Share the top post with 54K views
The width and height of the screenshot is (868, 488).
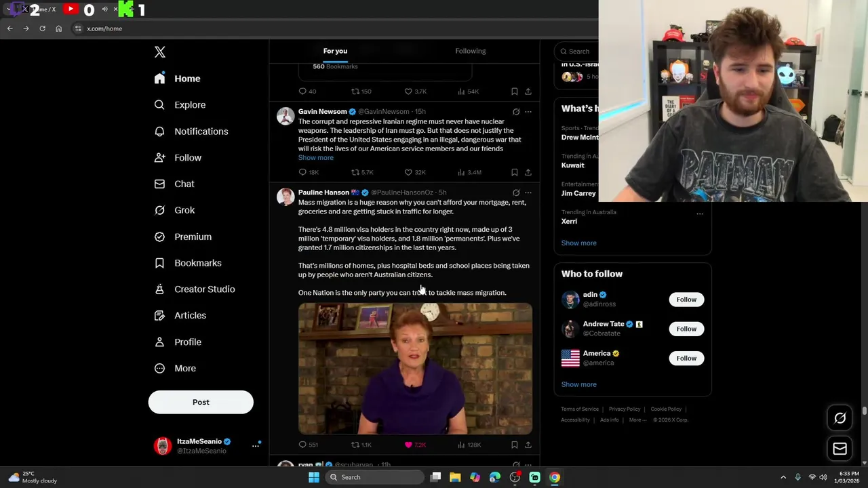(528, 91)
